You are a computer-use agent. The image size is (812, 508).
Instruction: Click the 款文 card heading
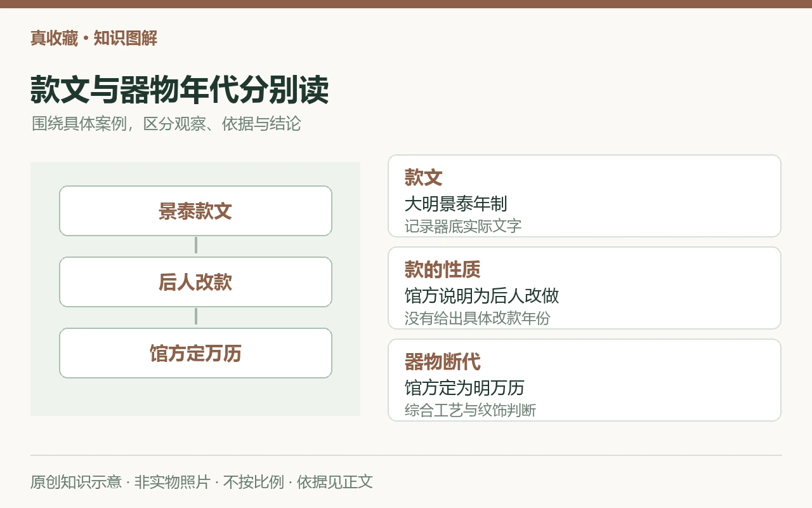[423, 178]
